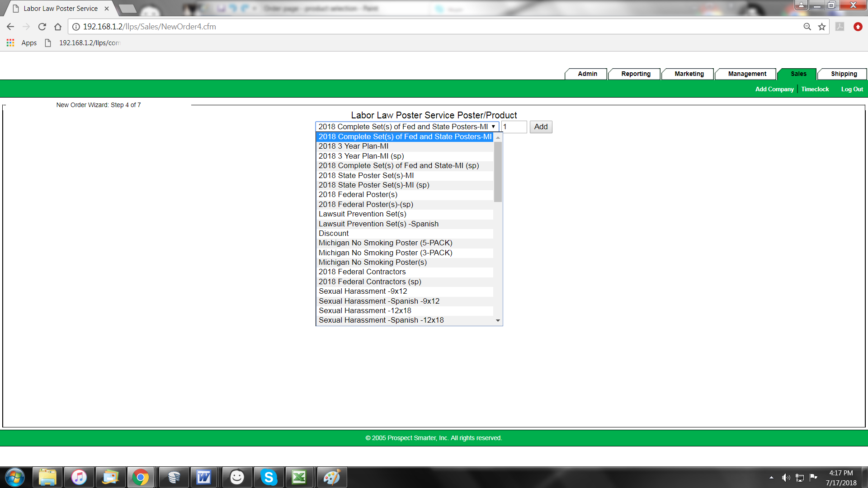The image size is (868, 488).
Task: Open the Shipping tab
Action: [x=844, y=74]
